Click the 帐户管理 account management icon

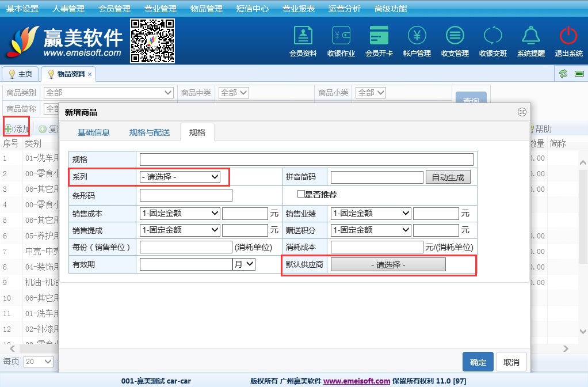point(417,36)
